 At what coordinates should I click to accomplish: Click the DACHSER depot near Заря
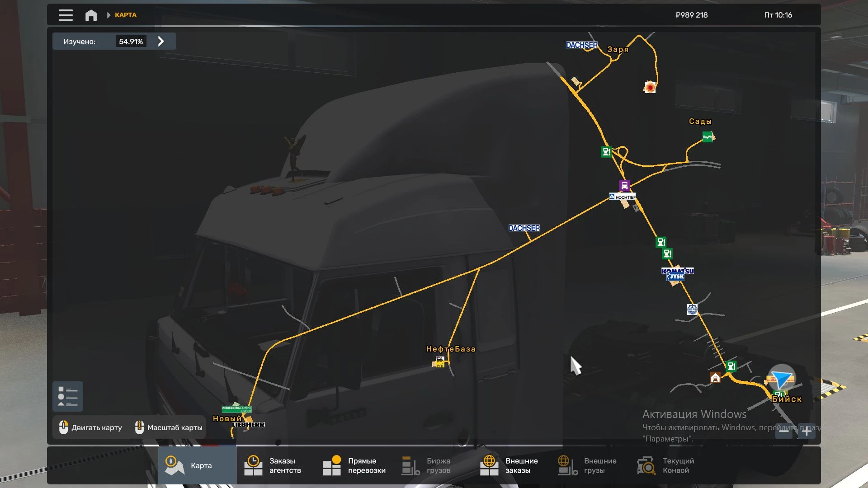click(581, 45)
